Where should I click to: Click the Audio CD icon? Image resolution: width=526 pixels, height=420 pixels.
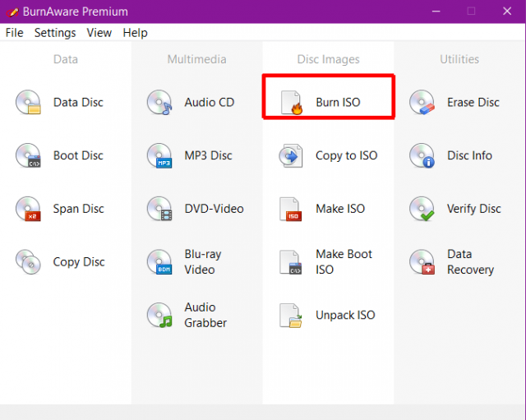coord(159,102)
